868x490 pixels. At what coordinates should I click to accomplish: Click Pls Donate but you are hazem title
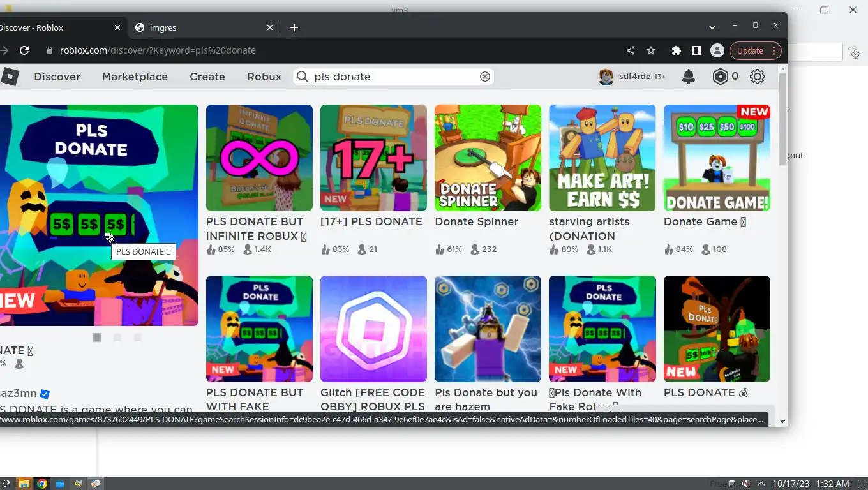486,399
